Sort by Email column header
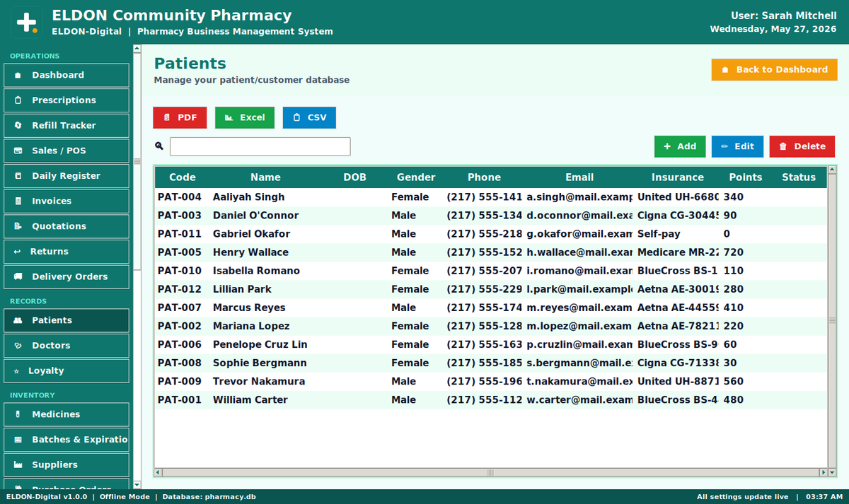This screenshot has height=504, width=849. point(579,177)
